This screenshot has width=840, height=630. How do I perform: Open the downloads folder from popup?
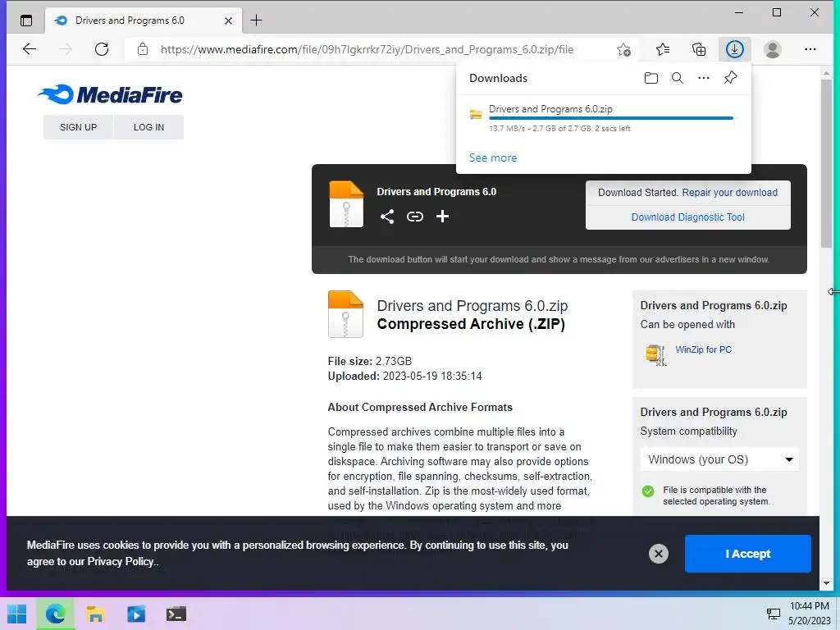651,78
